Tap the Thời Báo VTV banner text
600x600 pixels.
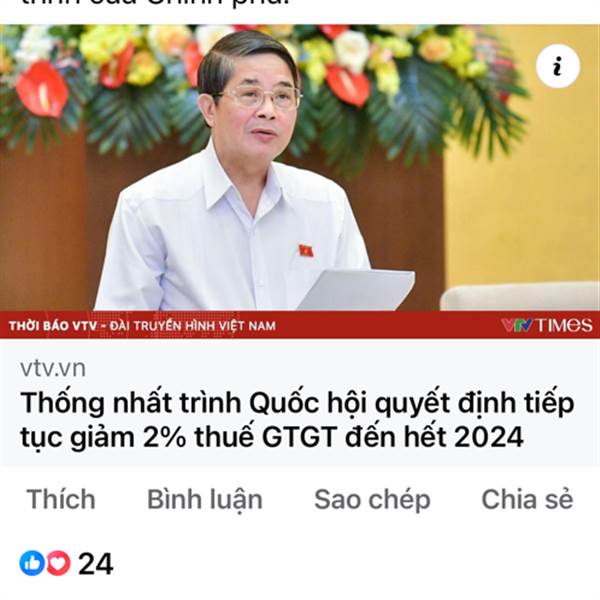coord(142,326)
